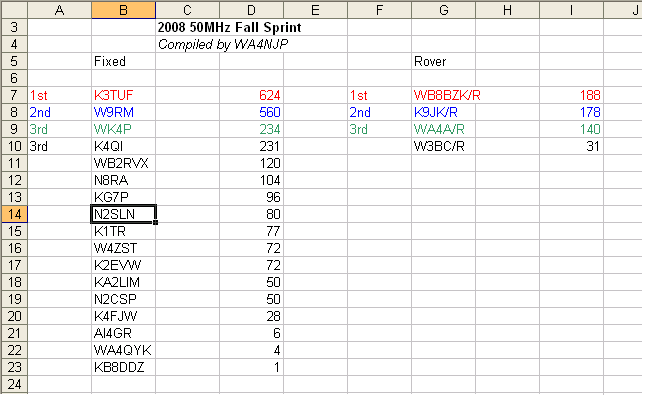
Task: Click the WA4QYK callsign cell
Action: point(123,350)
